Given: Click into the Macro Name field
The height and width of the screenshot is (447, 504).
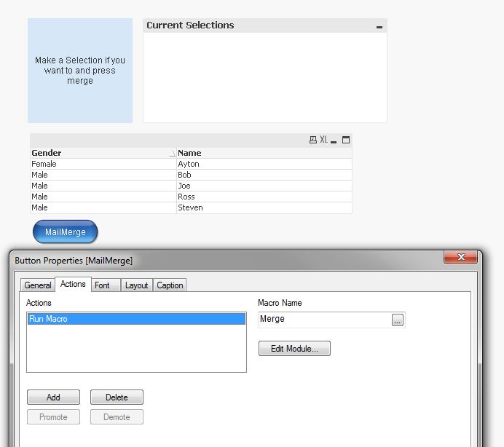Looking at the screenshot, I should (325, 320).
